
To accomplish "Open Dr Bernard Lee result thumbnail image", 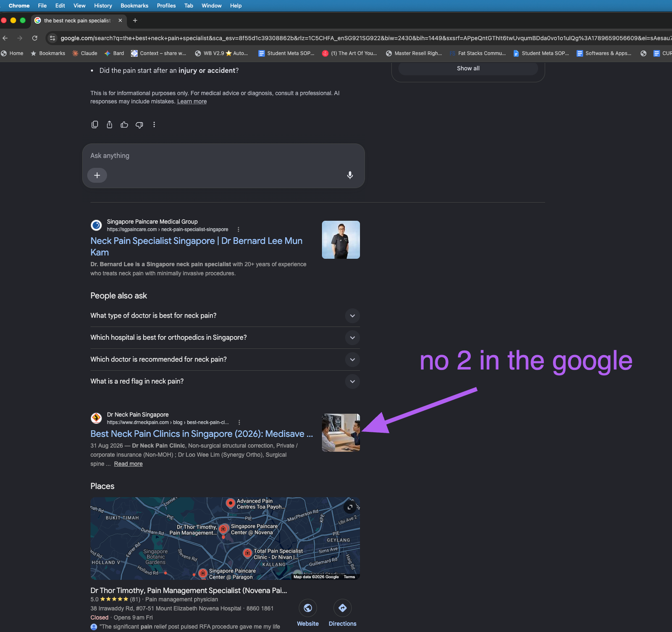I will (341, 240).
